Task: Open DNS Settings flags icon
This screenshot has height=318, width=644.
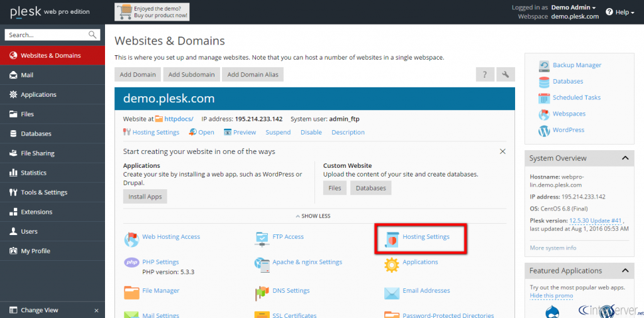Action: tap(262, 293)
